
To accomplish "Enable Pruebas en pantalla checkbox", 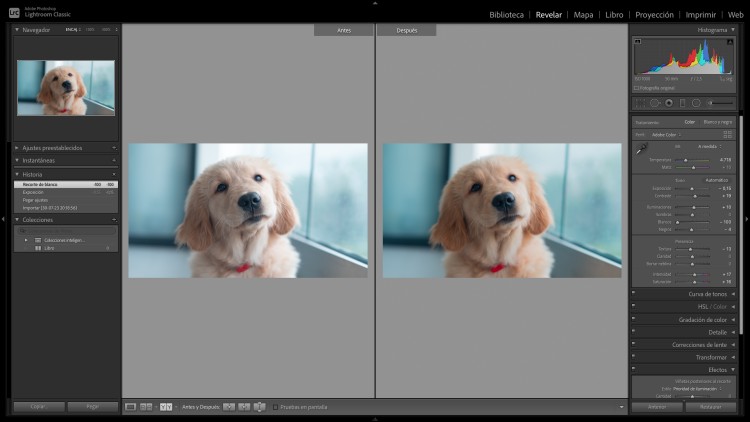I will pos(276,407).
